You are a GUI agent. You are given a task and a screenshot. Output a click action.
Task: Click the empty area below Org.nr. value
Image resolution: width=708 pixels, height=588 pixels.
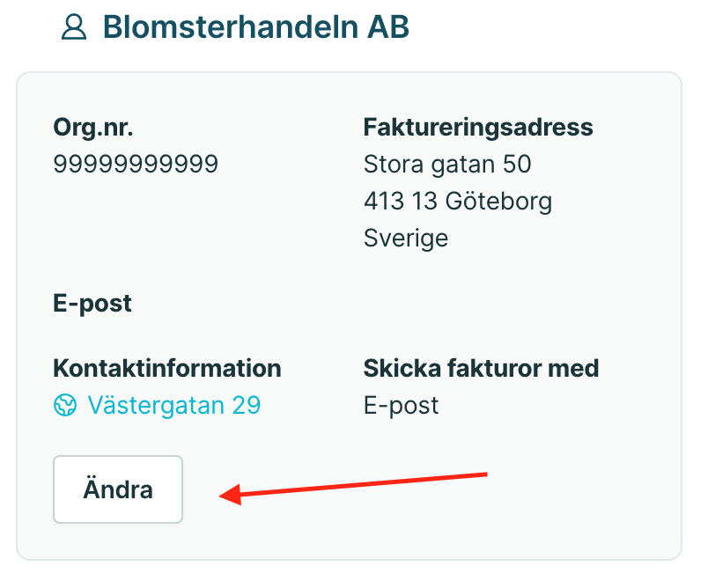pyautogui.click(x=181, y=217)
